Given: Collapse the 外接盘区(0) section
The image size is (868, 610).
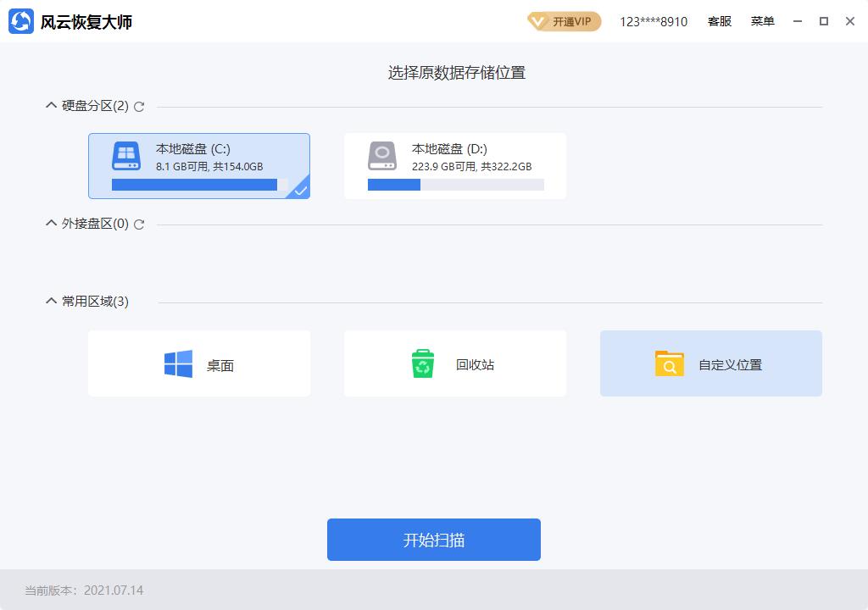Looking at the screenshot, I should point(49,224).
